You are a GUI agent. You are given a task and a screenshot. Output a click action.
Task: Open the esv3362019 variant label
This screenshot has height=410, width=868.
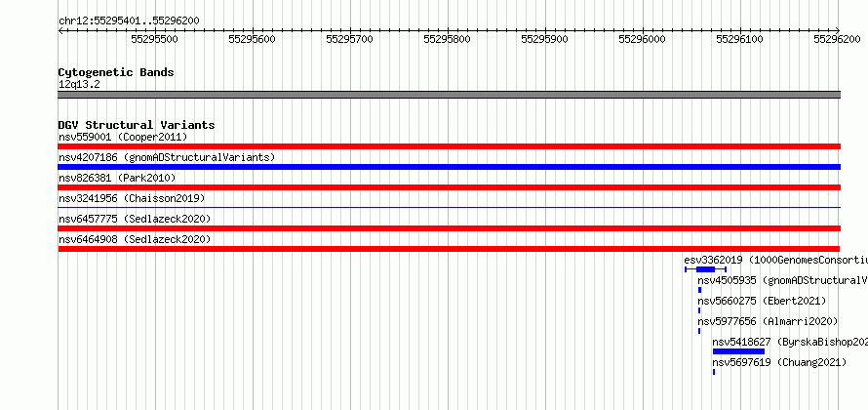click(x=775, y=260)
